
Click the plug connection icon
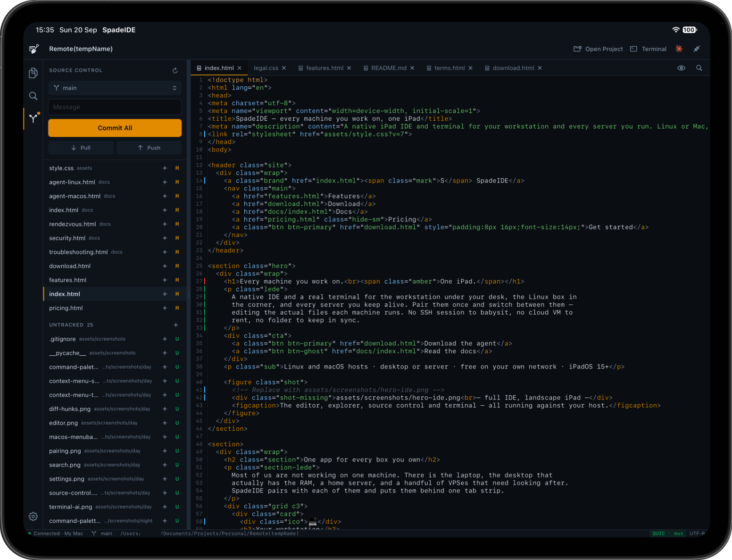[697, 49]
